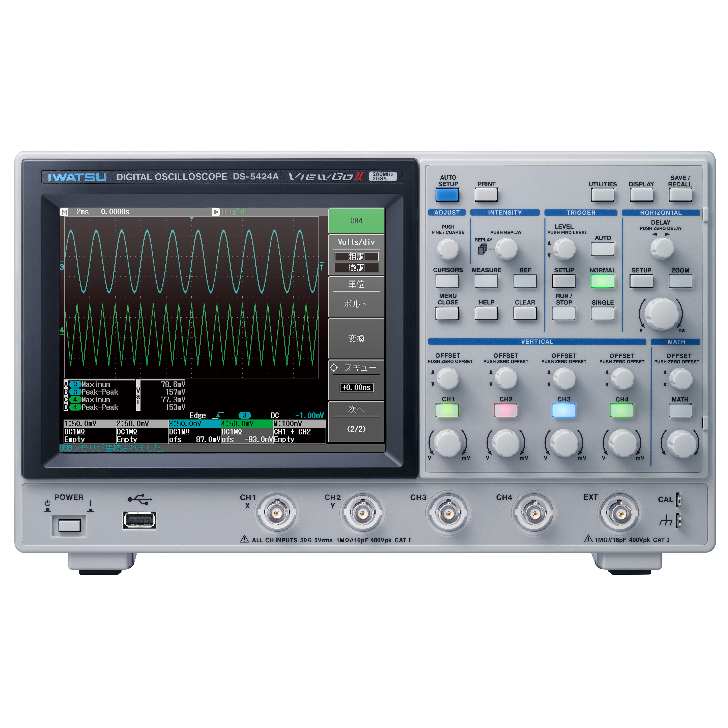728x728 pixels.
Task: Push the MEASURE button
Action: point(486,281)
